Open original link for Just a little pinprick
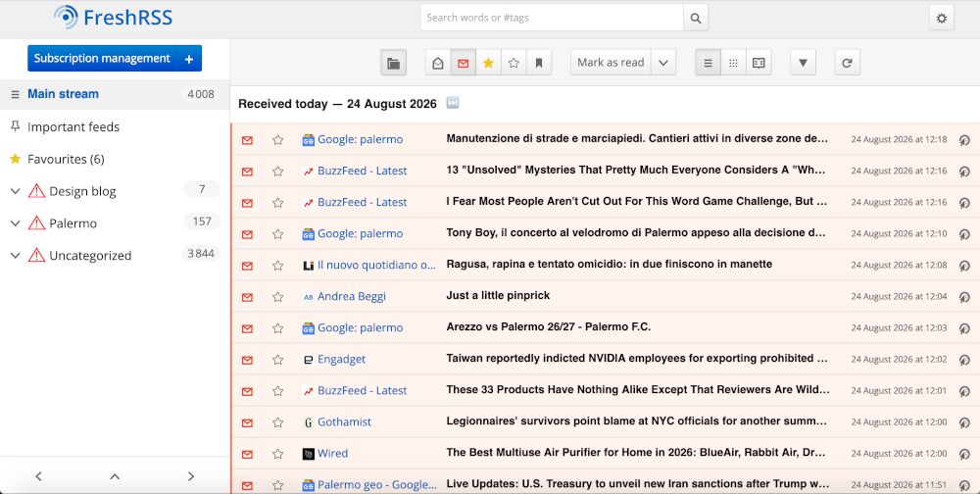 [x=964, y=297]
